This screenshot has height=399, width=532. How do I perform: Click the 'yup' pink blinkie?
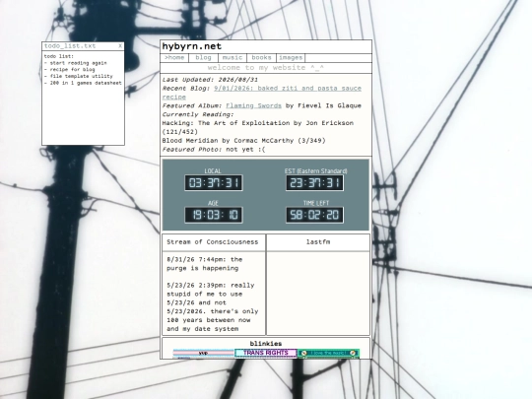coord(204,354)
